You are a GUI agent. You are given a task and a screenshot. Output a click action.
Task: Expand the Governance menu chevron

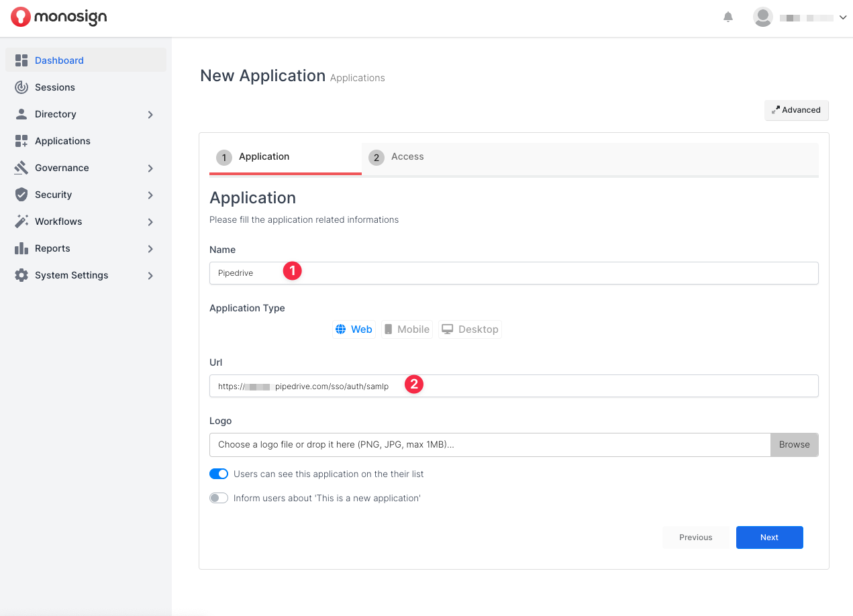[x=150, y=168]
